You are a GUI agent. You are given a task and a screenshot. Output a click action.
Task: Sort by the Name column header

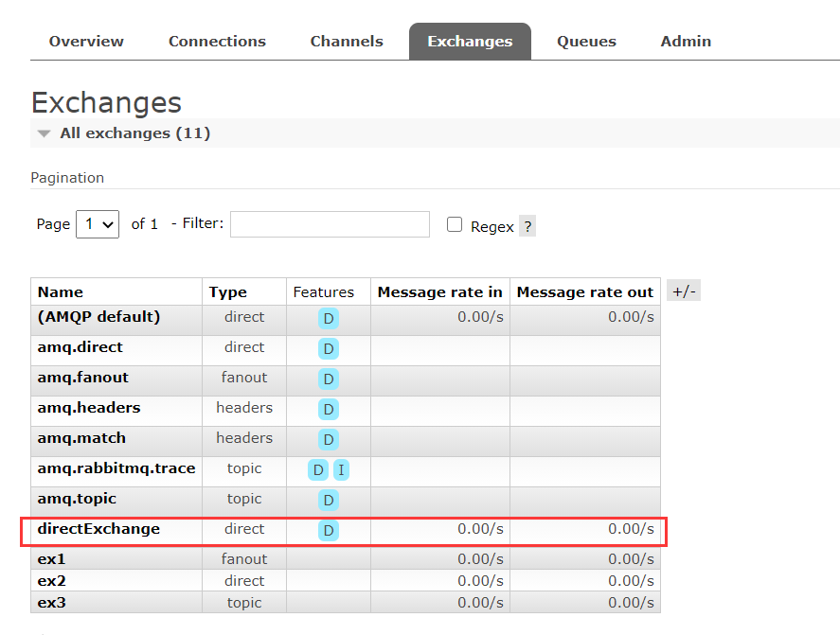pyautogui.click(x=61, y=291)
